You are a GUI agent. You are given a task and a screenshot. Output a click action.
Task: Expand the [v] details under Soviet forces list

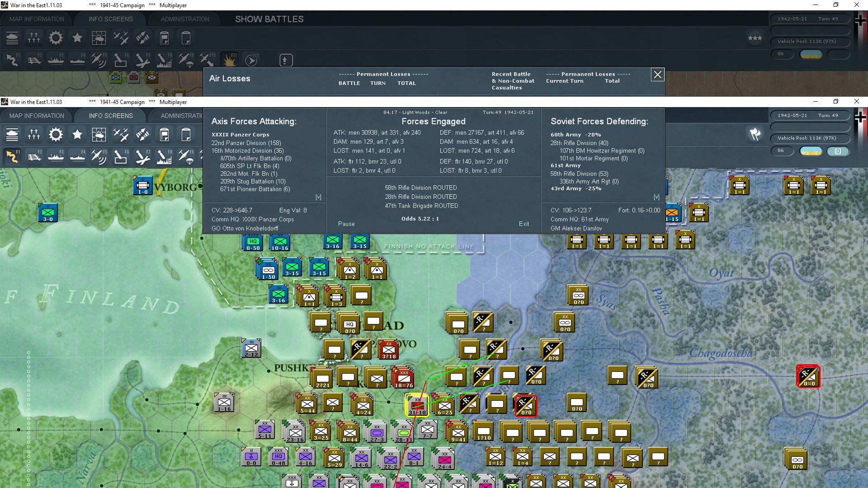point(657,197)
